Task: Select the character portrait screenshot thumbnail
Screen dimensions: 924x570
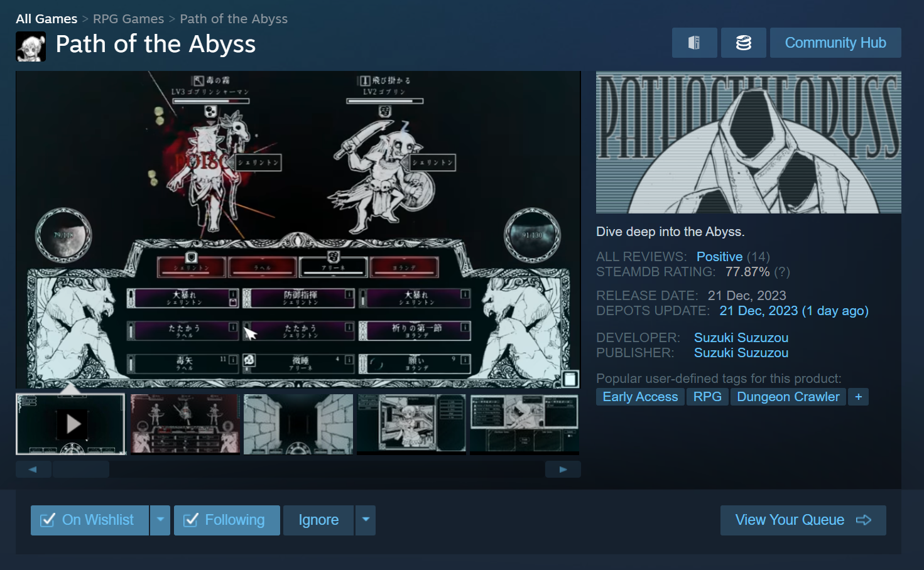Action: pyautogui.click(x=411, y=424)
